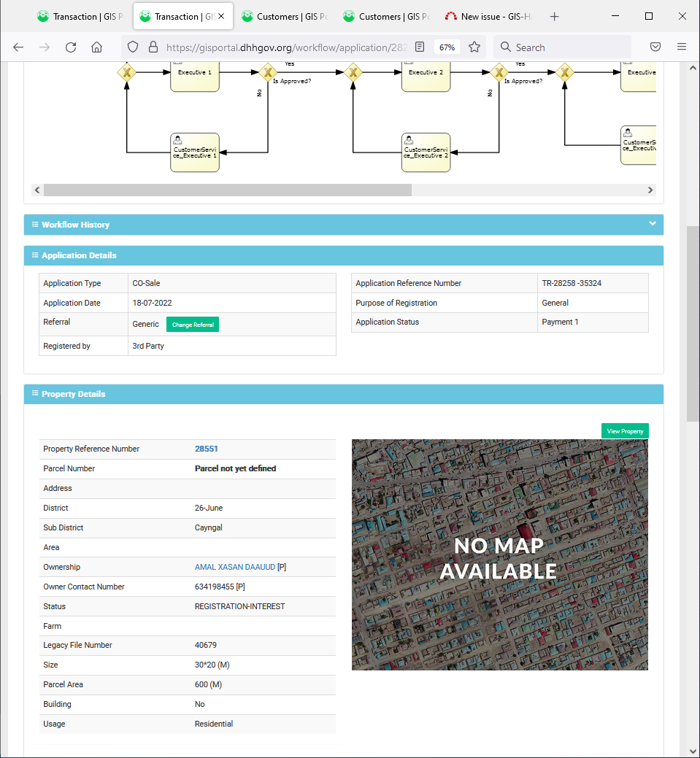Click the General purpose of registration value

coord(555,303)
